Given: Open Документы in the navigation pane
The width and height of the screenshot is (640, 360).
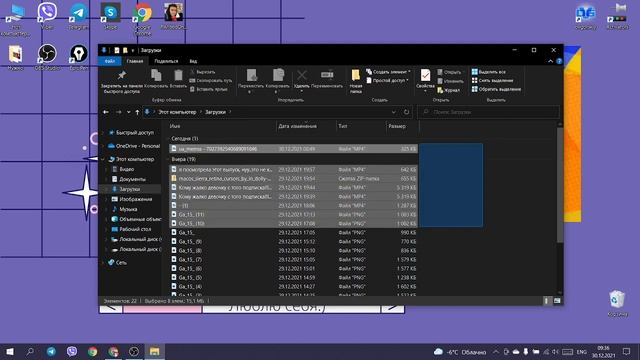Looking at the screenshot, I should pos(132,179).
